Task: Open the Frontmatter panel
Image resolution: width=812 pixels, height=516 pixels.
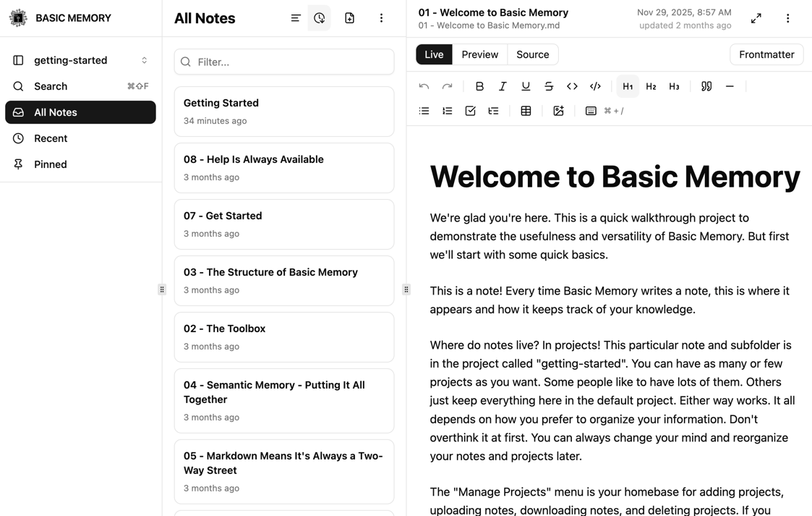Action: (x=766, y=54)
